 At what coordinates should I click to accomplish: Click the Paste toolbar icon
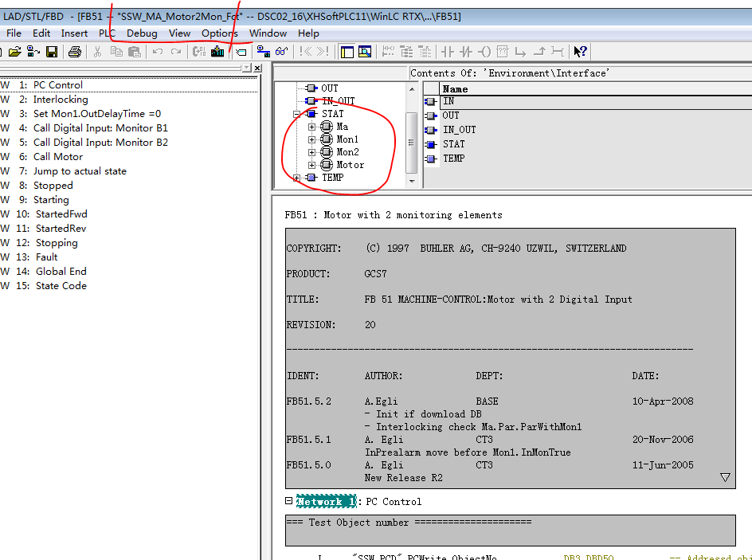[135, 52]
